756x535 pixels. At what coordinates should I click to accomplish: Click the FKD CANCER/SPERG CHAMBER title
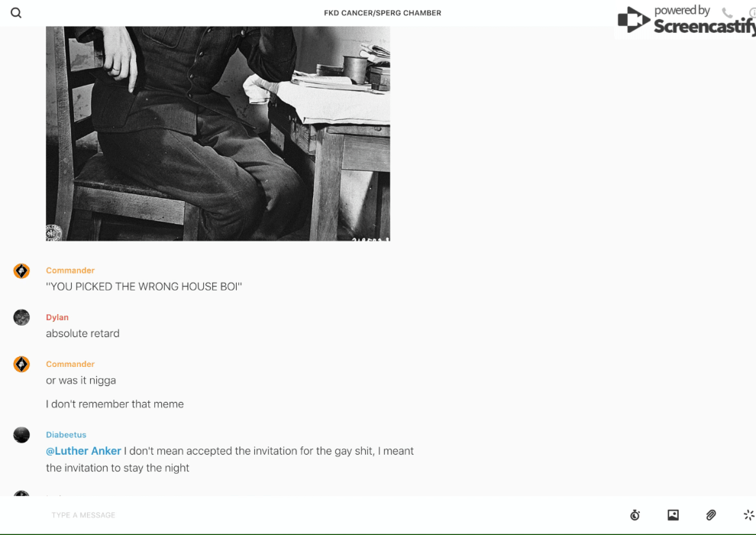(x=383, y=13)
